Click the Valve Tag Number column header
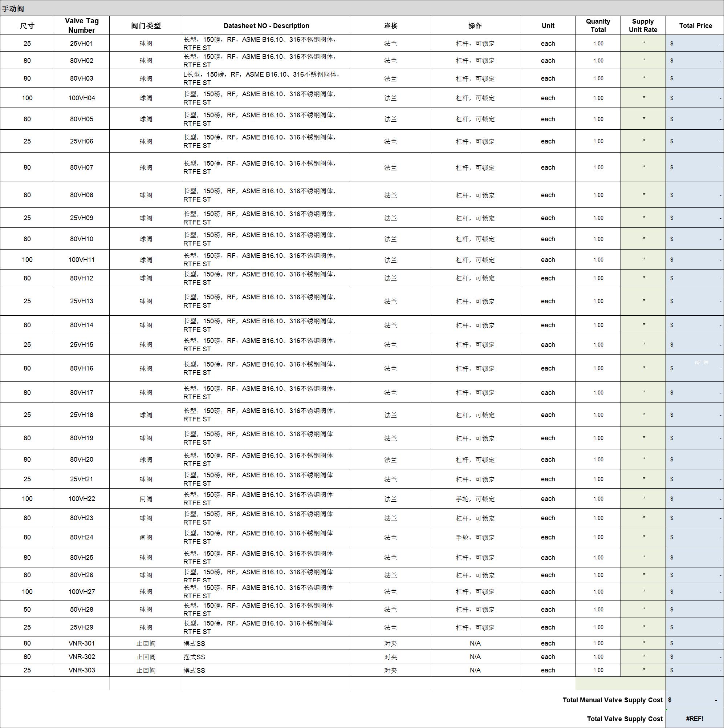This screenshot has width=724, height=728. (81, 25)
